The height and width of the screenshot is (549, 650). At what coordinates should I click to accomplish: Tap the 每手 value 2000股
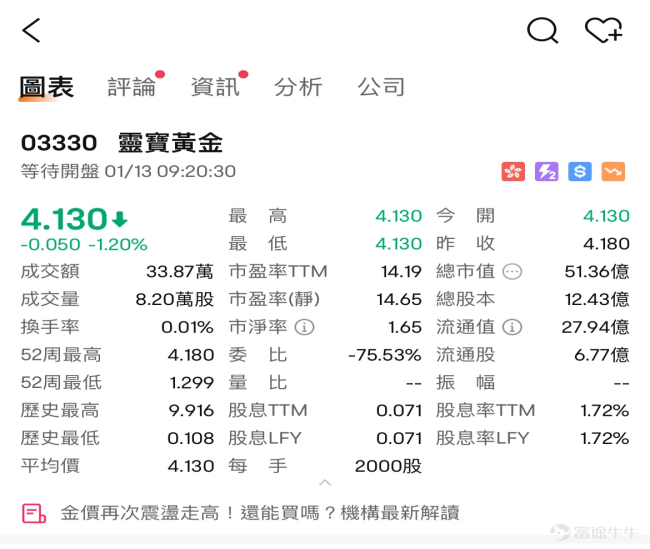(x=388, y=466)
